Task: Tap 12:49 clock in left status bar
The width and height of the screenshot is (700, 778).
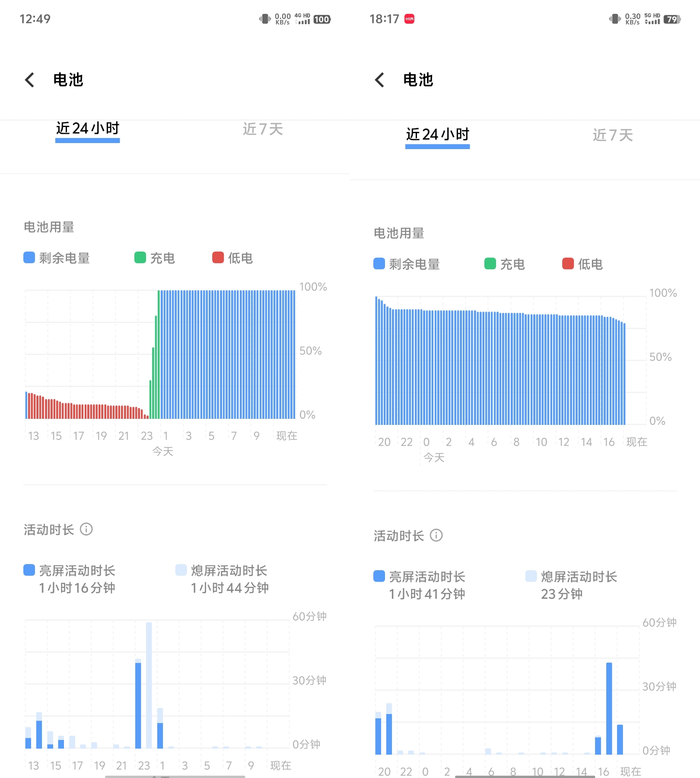Action: tap(35, 19)
